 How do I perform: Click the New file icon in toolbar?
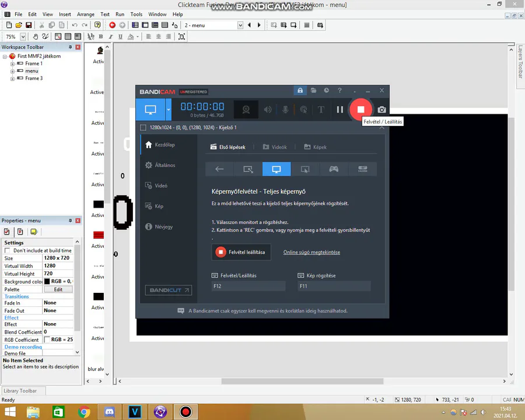pyautogui.click(x=9, y=25)
